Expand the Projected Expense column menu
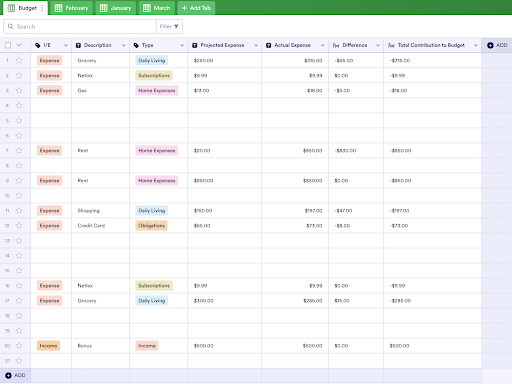Screen dimensions: 512x384 (x=256, y=45)
